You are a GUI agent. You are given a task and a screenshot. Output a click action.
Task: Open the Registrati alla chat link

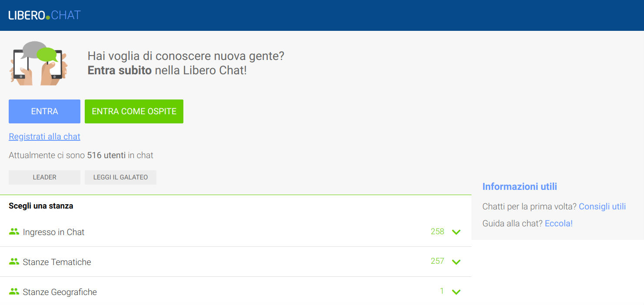point(44,136)
